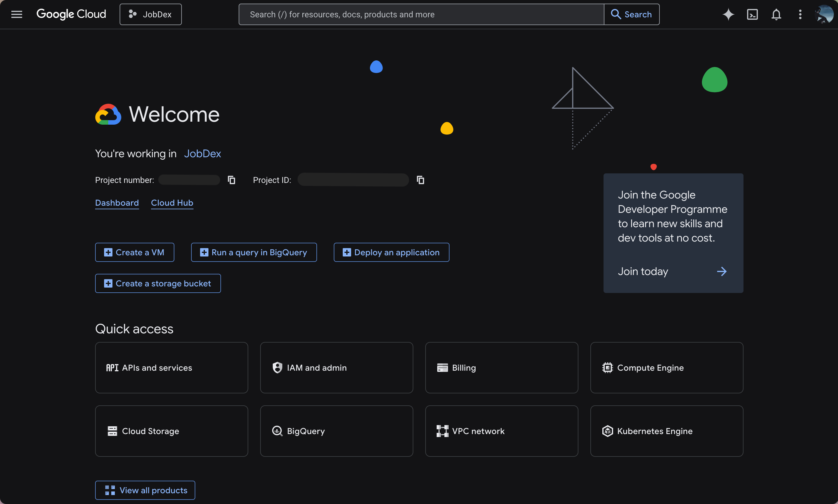Viewport: 838px width, 504px height.
Task: Open the VPC network label
Action: click(x=478, y=431)
